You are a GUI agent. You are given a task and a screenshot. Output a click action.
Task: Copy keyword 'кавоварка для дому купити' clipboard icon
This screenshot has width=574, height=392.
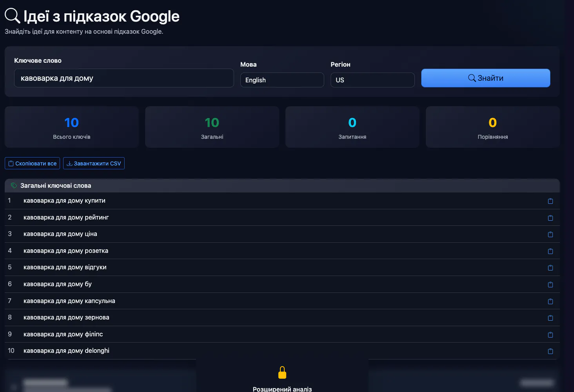click(550, 201)
